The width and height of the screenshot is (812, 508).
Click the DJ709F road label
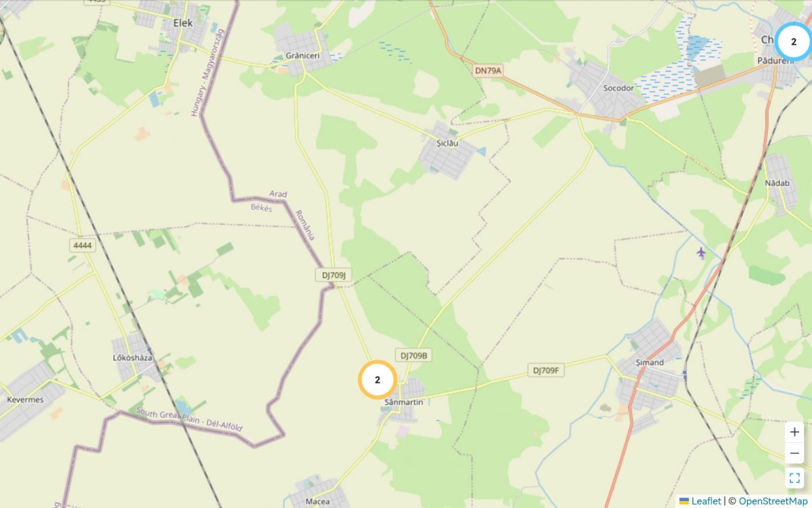[546, 371]
